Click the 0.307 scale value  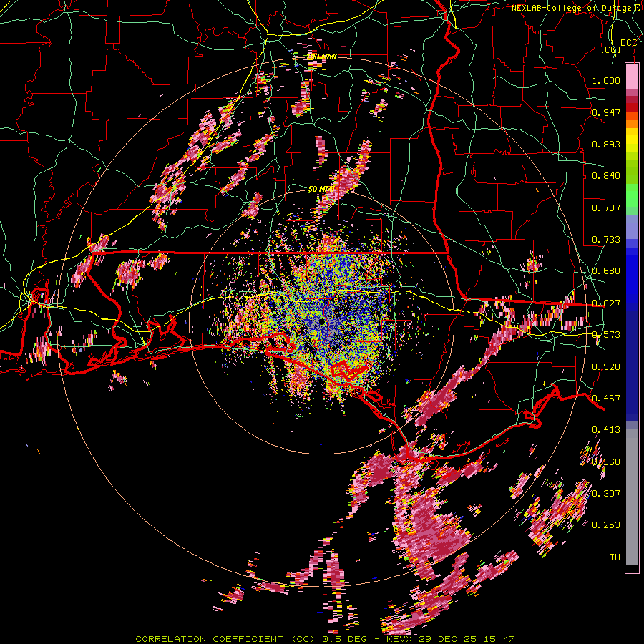606,493
